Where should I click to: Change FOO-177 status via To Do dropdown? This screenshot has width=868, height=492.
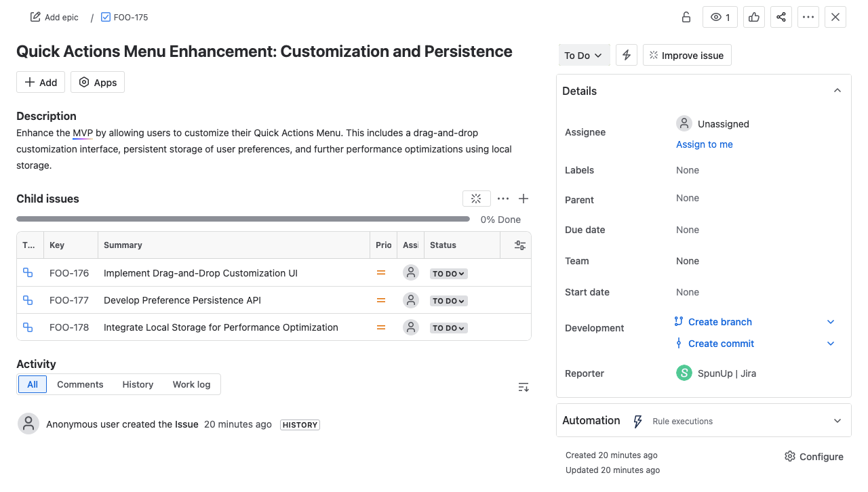point(449,301)
